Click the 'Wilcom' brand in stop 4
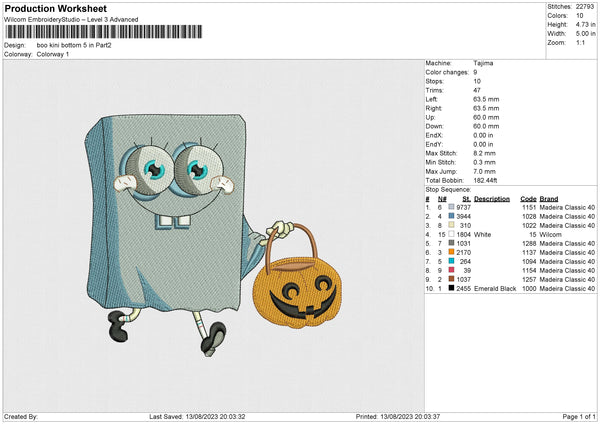The width and height of the screenshot is (600, 424). (x=551, y=235)
